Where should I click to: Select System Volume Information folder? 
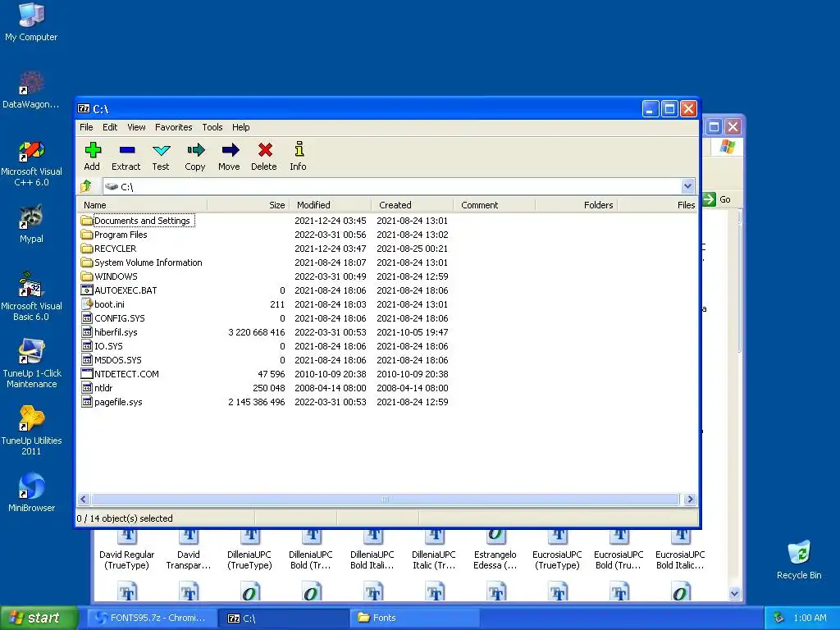[141, 262]
